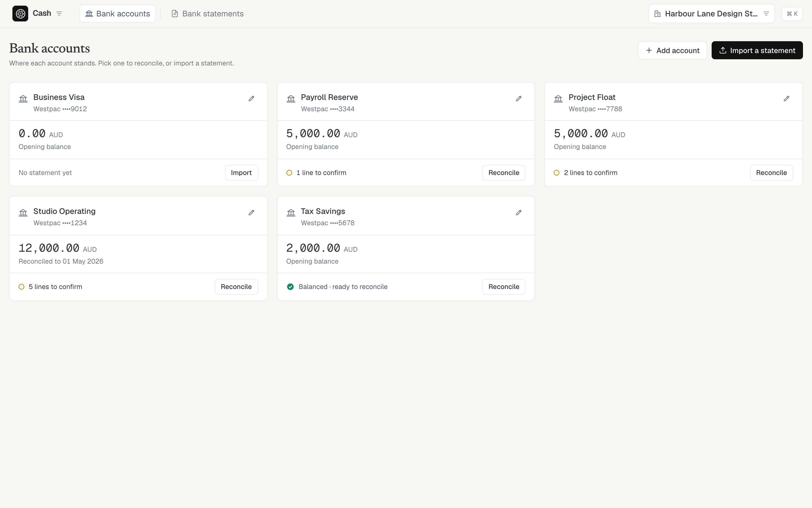Image resolution: width=812 pixels, height=508 pixels.
Task: Click Import a statement button
Action: (x=757, y=51)
